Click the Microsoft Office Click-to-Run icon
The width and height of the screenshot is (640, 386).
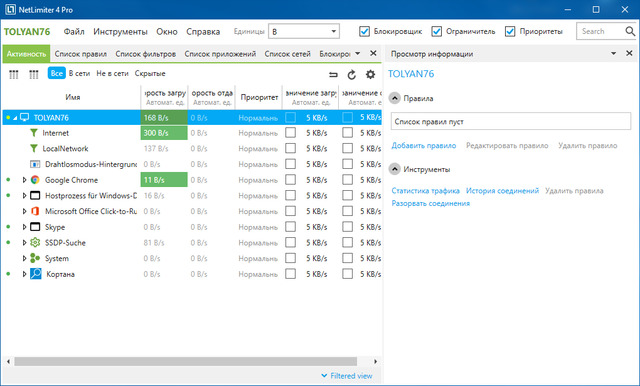[35, 211]
